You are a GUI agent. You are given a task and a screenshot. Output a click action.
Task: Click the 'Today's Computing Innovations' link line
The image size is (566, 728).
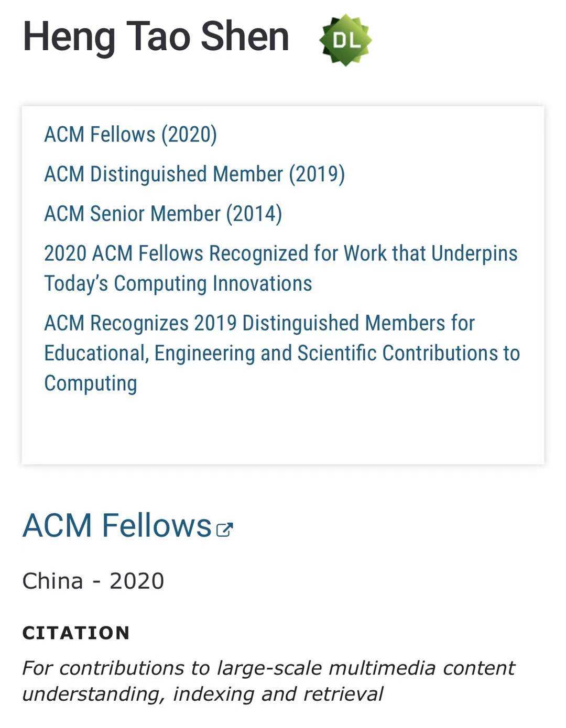(x=178, y=283)
